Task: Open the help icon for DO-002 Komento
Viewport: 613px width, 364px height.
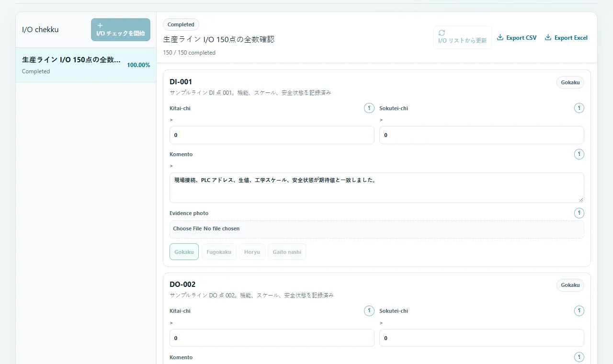Action: tap(579, 357)
